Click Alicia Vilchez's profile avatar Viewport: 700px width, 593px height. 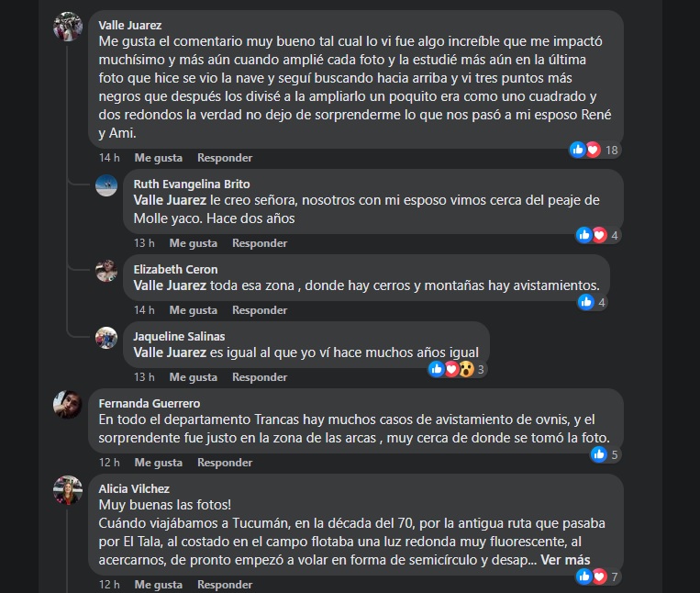coord(68,490)
